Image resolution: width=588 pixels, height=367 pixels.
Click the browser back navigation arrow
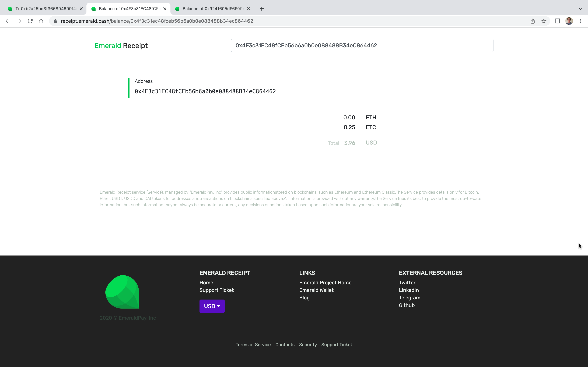(x=8, y=21)
